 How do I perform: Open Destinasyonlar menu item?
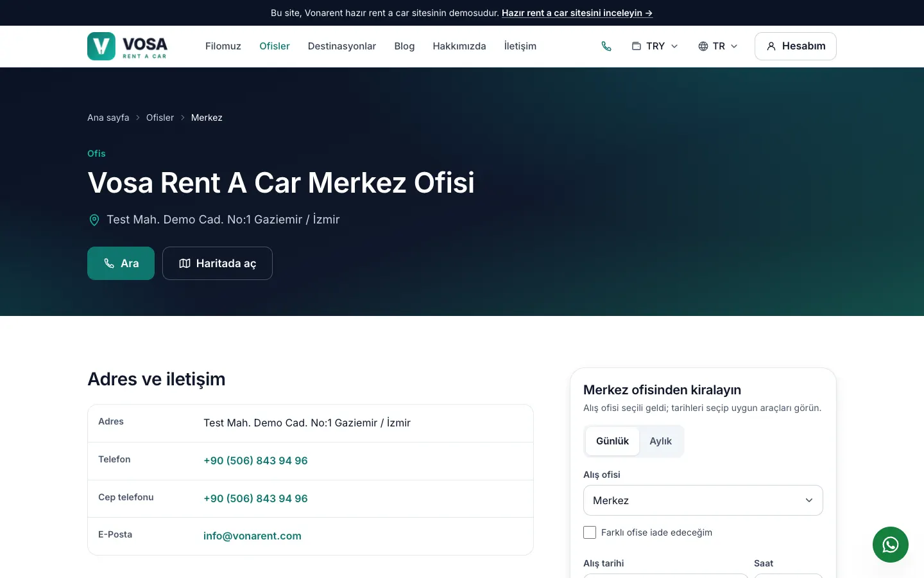click(x=342, y=46)
